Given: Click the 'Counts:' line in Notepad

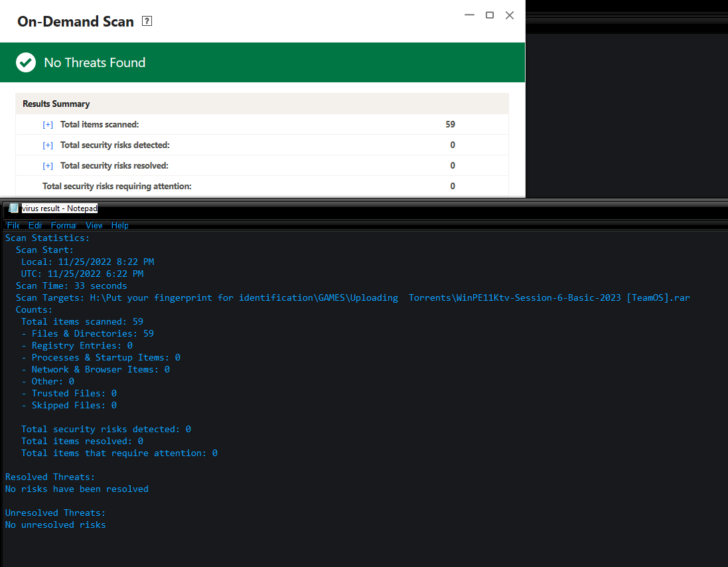Looking at the screenshot, I should pyautogui.click(x=35, y=310).
